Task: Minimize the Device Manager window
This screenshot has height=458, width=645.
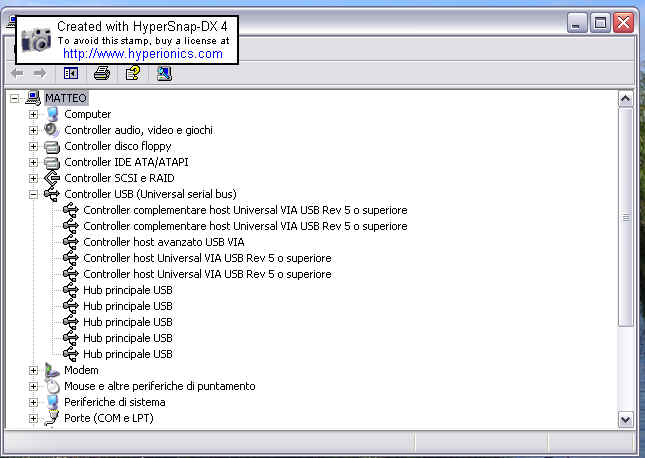Action: [x=577, y=23]
